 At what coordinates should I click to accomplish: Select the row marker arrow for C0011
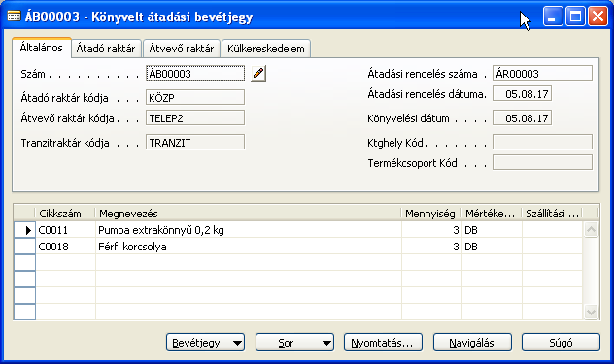24,230
